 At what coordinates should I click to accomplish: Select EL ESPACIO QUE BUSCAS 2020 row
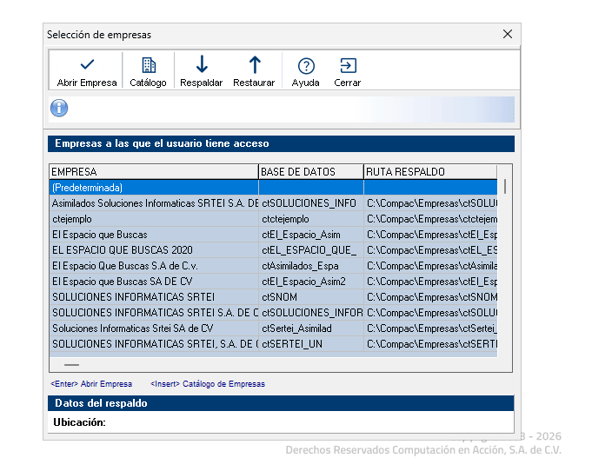point(273,250)
